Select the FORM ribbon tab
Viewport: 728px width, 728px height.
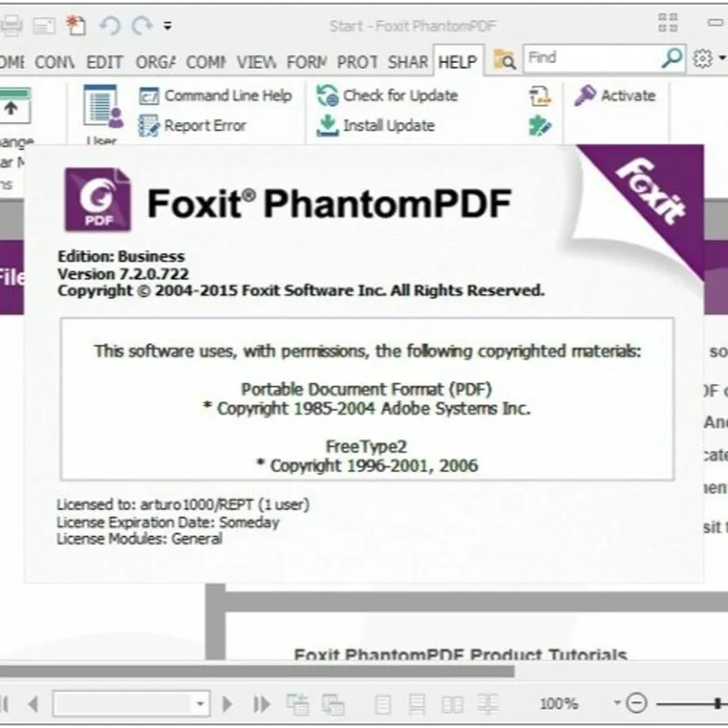307,62
